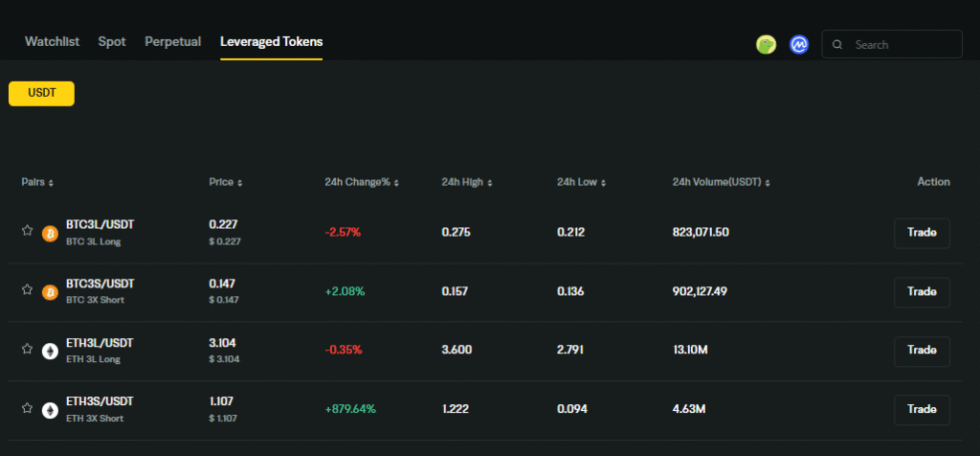Click Trade button for ETH3L/USDT
This screenshot has height=456, width=980.
point(922,351)
